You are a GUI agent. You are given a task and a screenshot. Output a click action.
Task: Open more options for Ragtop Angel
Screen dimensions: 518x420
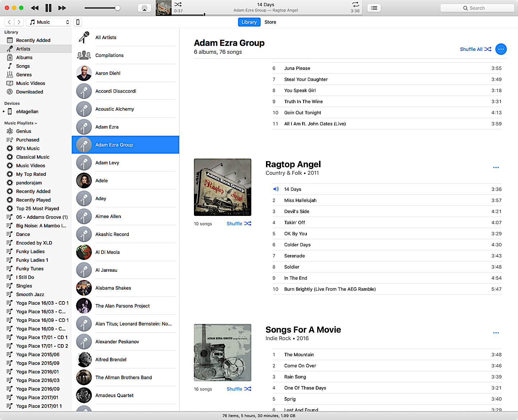tap(496, 167)
